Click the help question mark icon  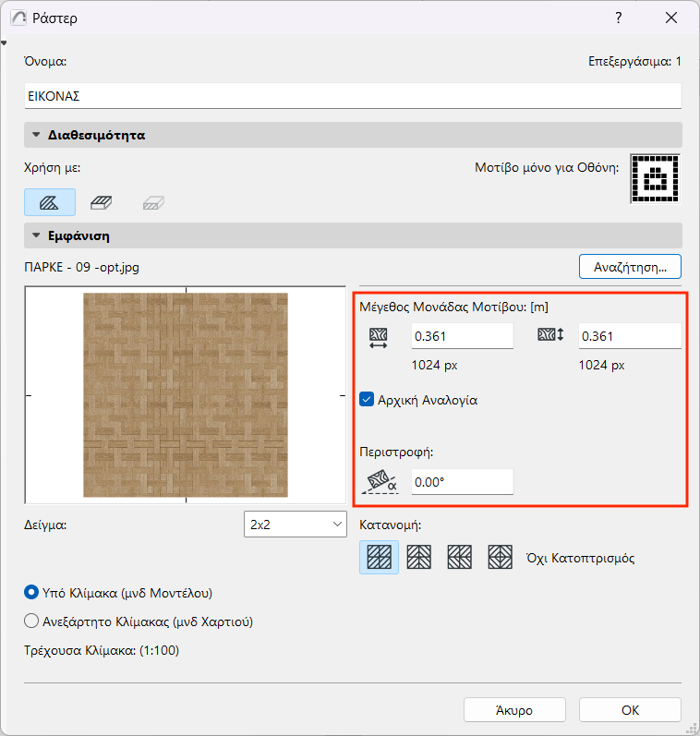619,18
